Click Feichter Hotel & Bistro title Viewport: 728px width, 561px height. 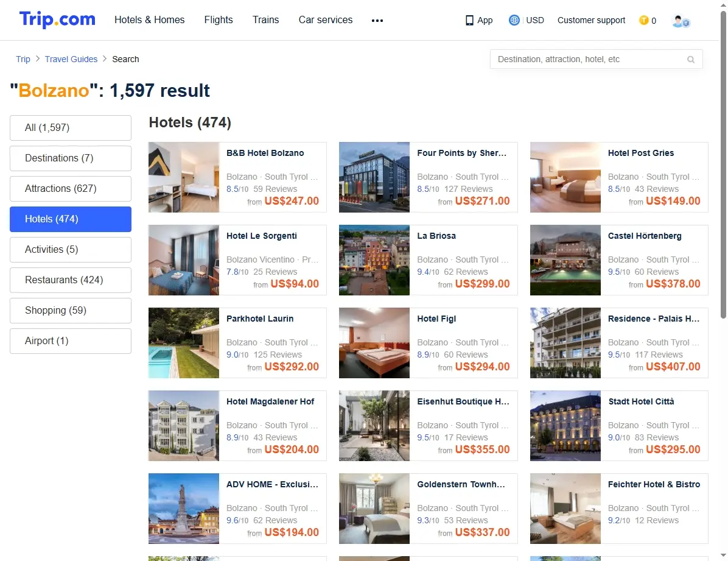click(x=654, y=484)
